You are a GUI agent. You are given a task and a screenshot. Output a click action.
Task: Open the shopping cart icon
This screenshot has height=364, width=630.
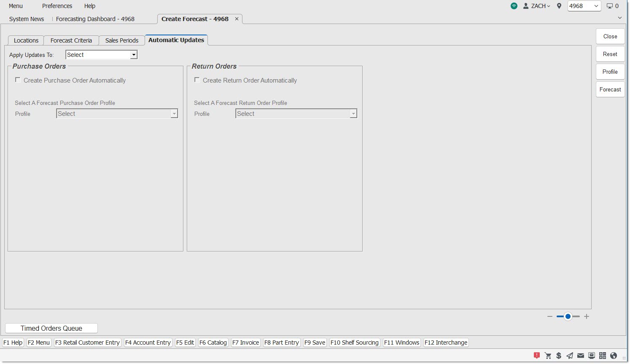(x=548, y=356)
